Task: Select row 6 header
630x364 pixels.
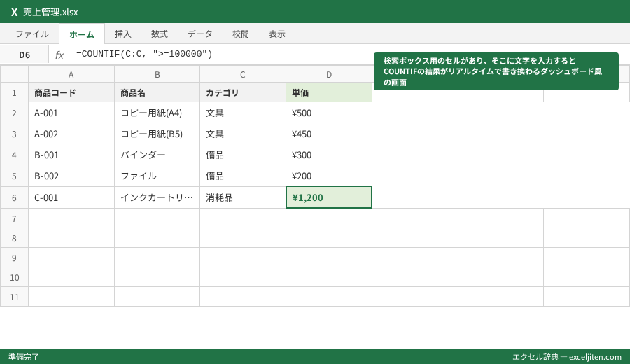Action: [14, 197]
